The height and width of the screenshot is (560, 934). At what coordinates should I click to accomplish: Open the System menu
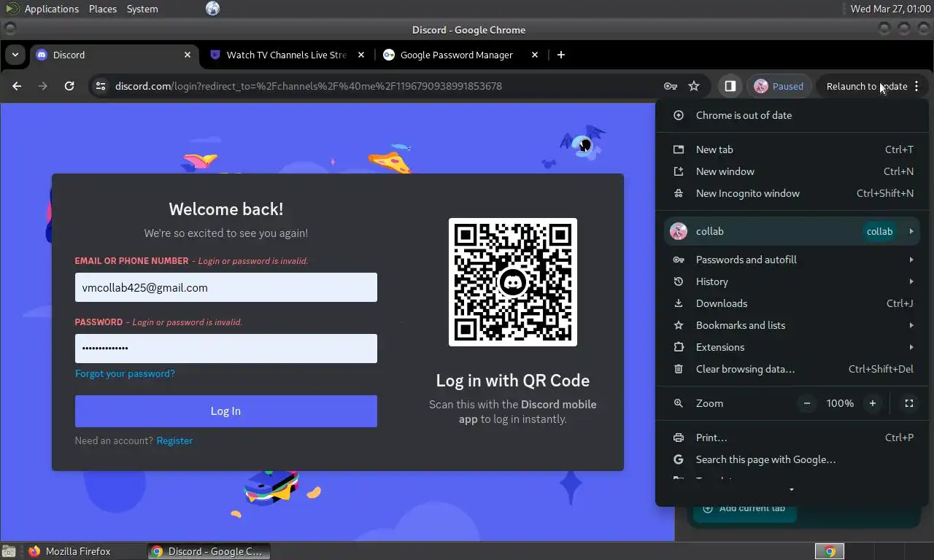click(x=142, y=9)
